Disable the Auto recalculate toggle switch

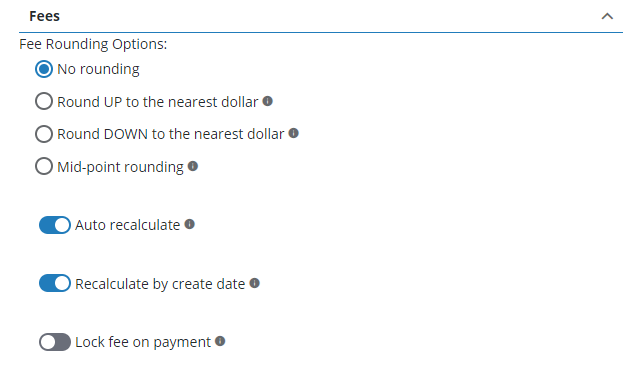click(55, 225)
